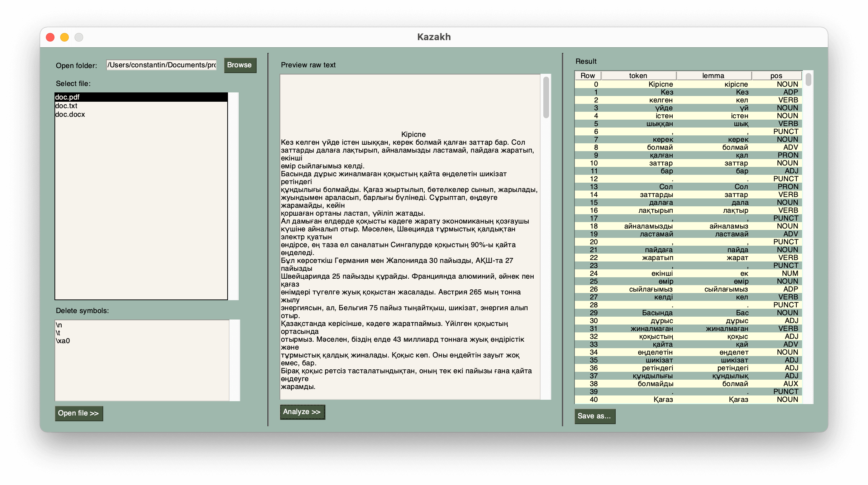Click the red close window button

point(50,37)
